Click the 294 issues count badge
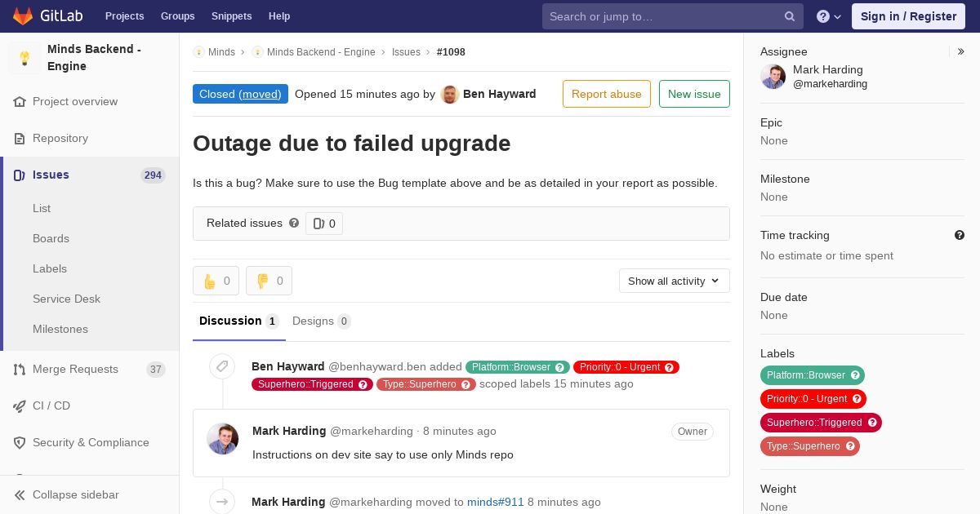Image resolution: width=980 pixels, height=514 pixels. click(153, 175)
